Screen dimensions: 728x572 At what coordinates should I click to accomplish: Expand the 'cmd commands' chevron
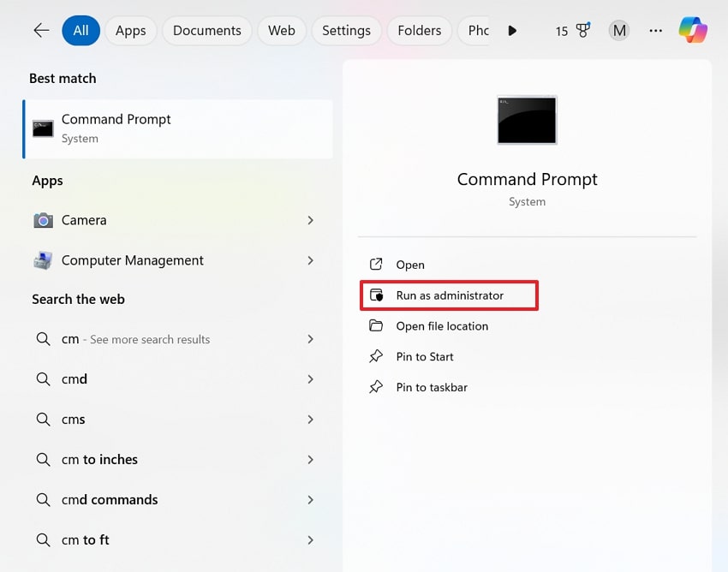click(x=311, y=499)
